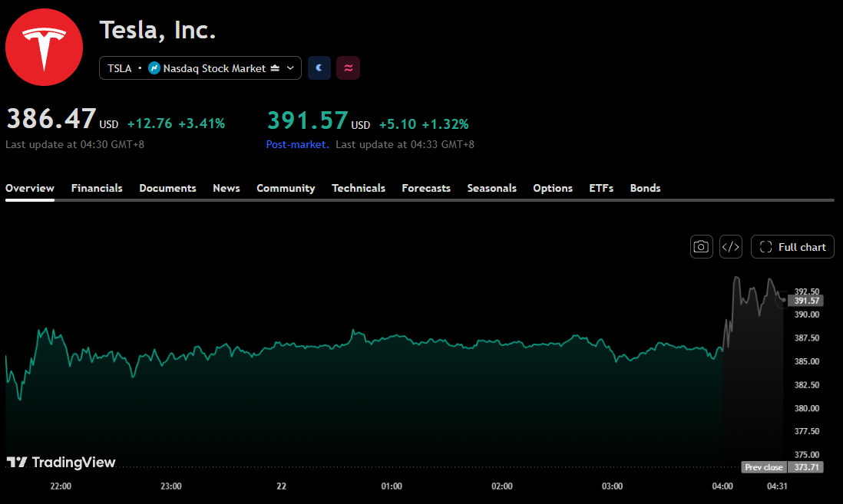Open the News tab
The height and width of the screenshot is (504, 843).
226,188
